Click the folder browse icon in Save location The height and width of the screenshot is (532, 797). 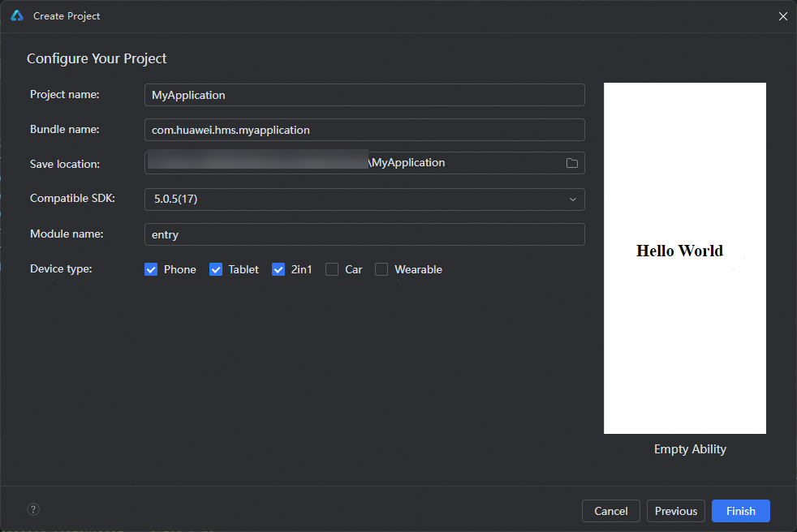[572, 163]
